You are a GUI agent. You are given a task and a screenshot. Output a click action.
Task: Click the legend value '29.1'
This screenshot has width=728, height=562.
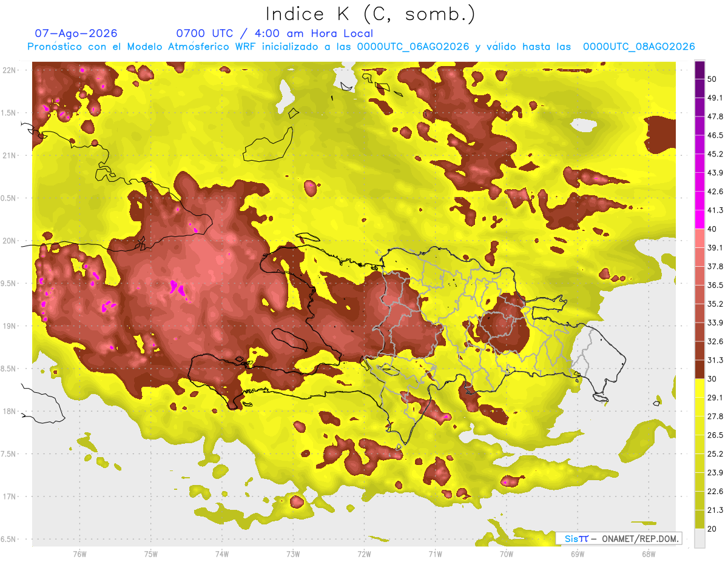coord(715,397)
